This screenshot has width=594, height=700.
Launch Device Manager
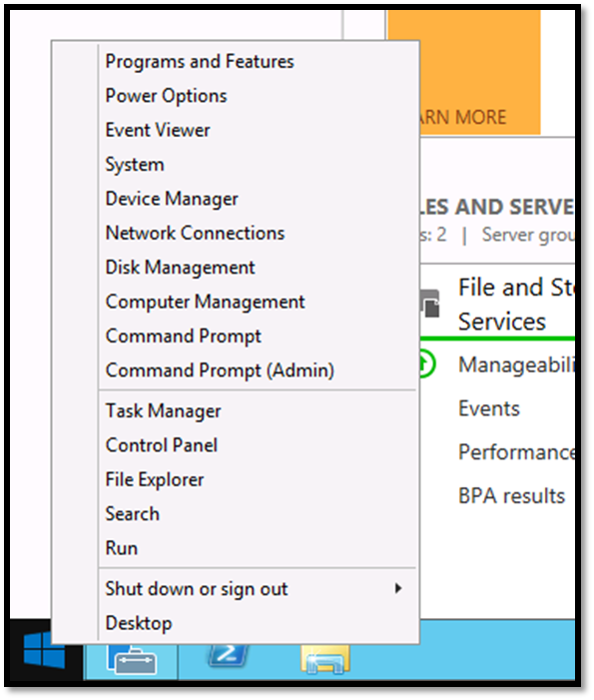point(172,199)
